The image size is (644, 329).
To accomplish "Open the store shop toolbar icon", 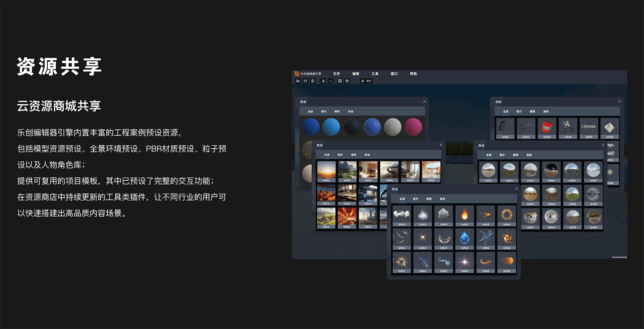I will pyautogui.click(x=347, y=81).
